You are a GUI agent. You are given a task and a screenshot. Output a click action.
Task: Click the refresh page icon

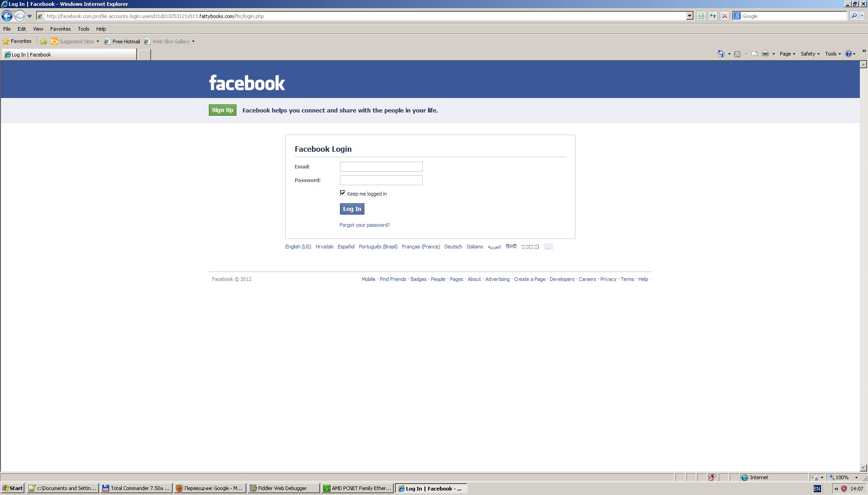pos(713,16)
